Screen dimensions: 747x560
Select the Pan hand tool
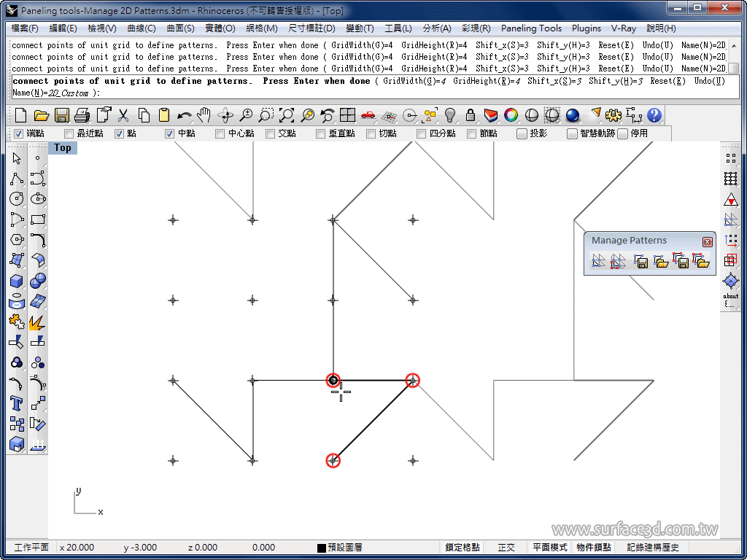point(204,115)
